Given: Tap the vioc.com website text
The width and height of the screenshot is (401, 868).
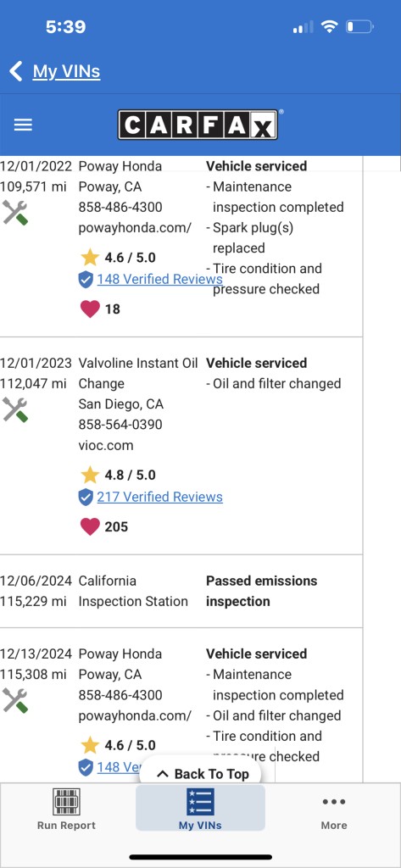Looking at the screenshot, I should [106, 445].
